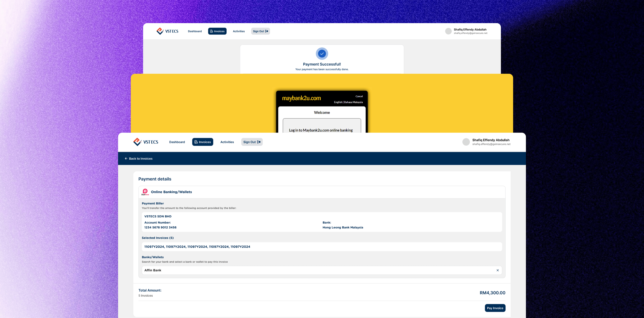Click user avatar in the back window header
Viewport: 644px width, 318px height.
[x=448, y=31]
